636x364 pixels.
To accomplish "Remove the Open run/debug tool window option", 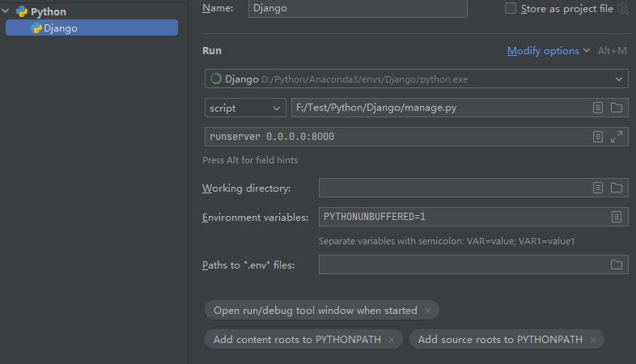I will coord(428,311).
